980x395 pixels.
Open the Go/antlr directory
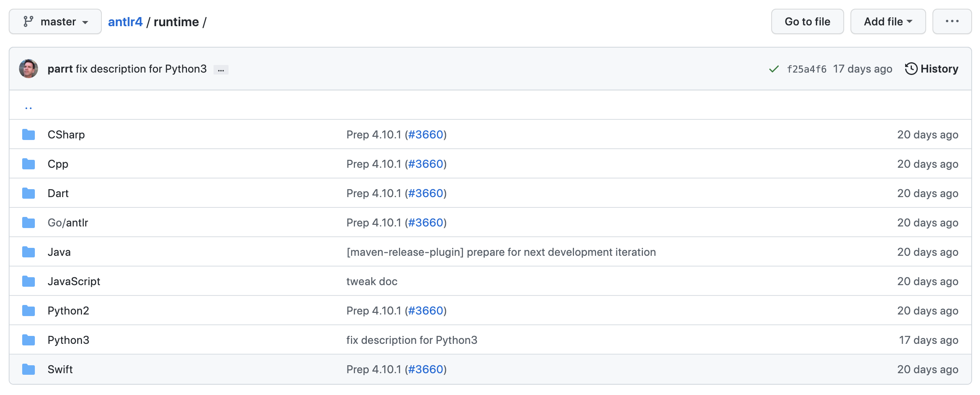pyautogui.click(x=68, y=222)
